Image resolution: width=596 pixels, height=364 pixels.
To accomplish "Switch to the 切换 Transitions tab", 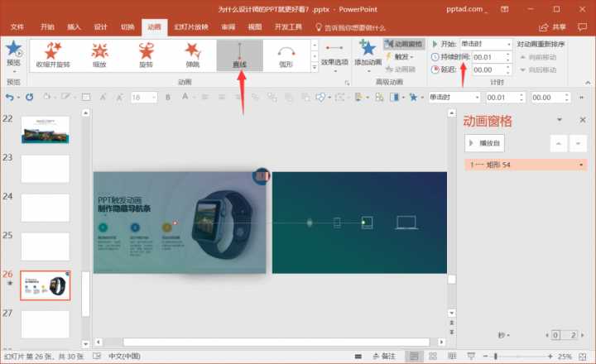I will pos(127,27).
